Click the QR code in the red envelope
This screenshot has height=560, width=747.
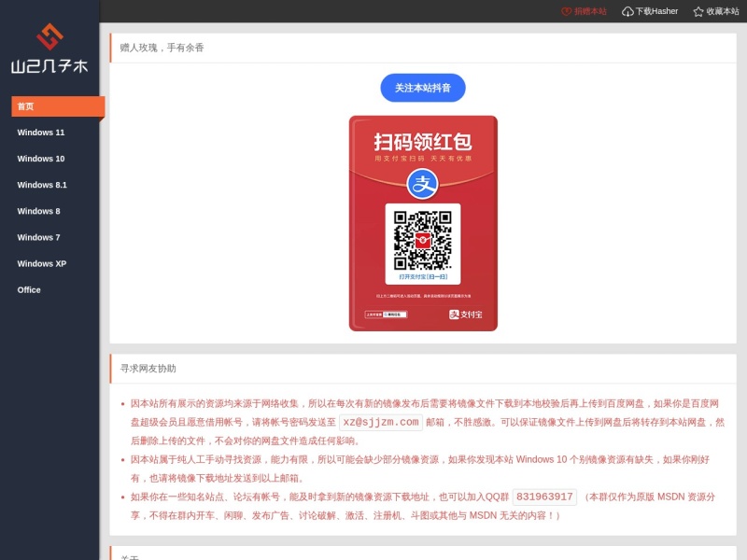[423, 241]
